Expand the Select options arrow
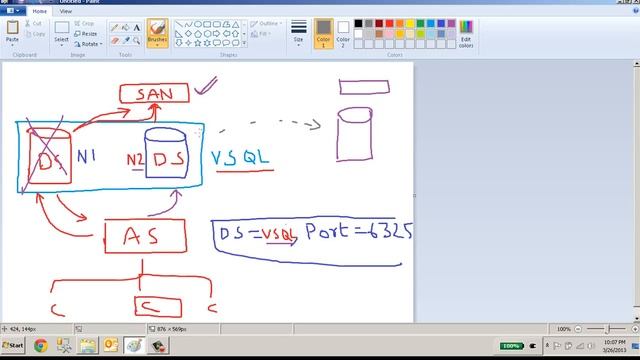This screenshot has height=360, width=640. click(x=62, y=45)
